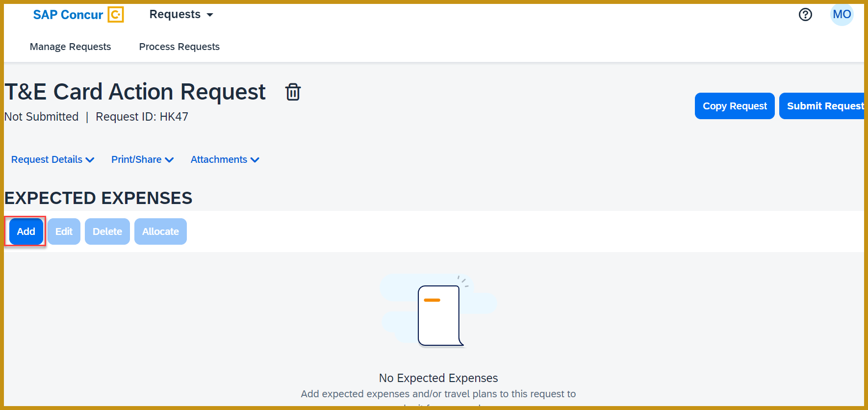Click the document illustration under Expected Expenses
This screenshot has height=410, width=868.
pyautogui.click(x=438, y=314)
